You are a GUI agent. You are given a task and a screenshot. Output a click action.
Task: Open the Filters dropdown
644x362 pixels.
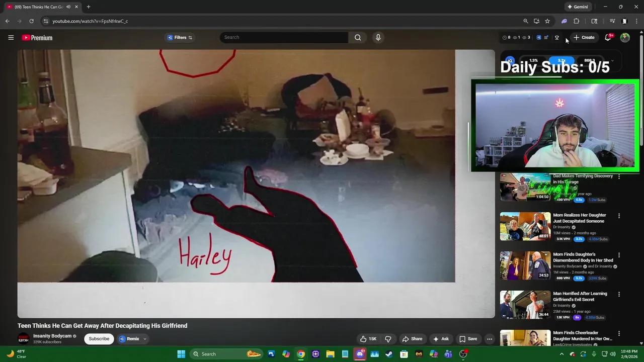pos(180,38)
